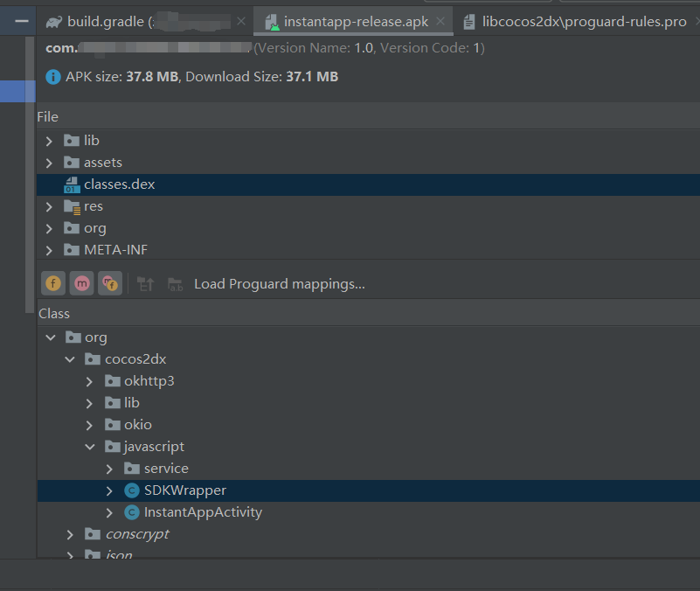700x591 pixels.
Task: Click the SDKWrapper class icon
Action: tap(132, 490)
